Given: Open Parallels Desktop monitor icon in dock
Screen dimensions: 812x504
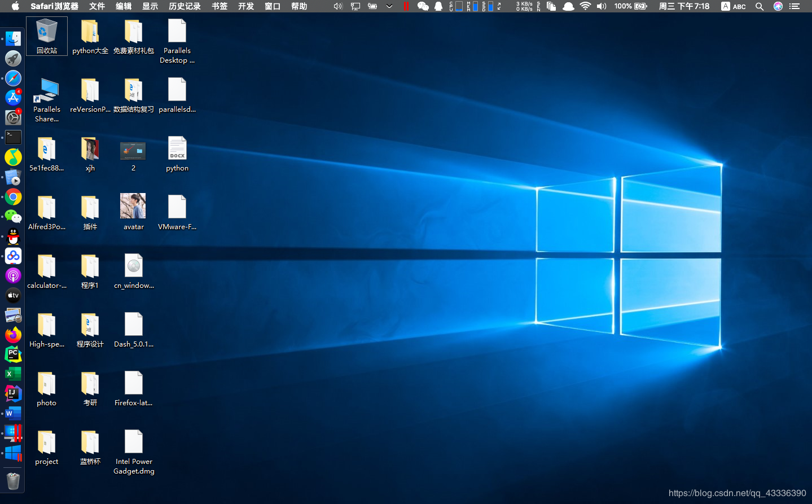Looking at the screenshot, I should (13, 433).
